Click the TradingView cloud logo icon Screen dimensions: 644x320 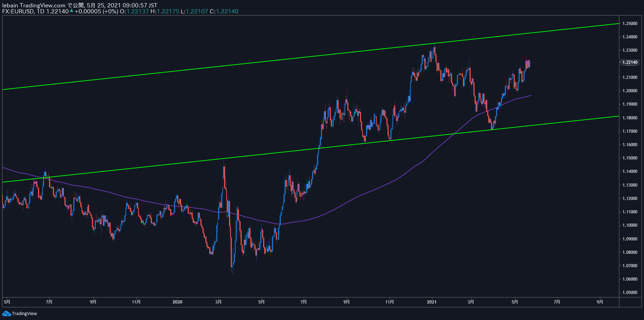pyautogui.click(x=6, y=313)
